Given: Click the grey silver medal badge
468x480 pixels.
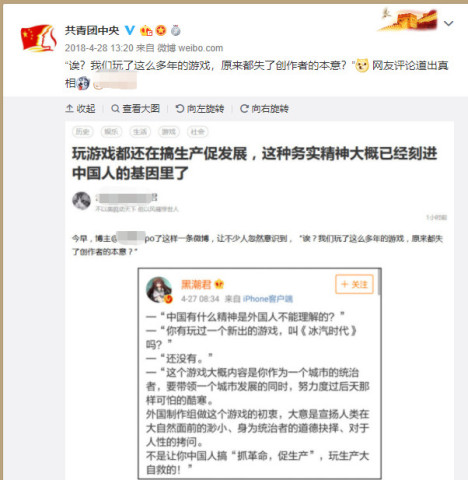Looking at the screenshot, I should point(176,30).
